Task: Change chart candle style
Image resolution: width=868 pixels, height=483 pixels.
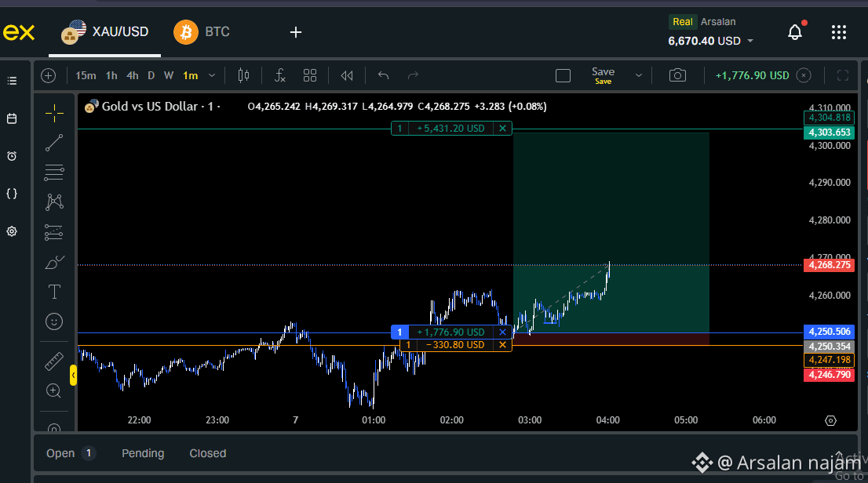Action: pyautogui.click(x=243, y=76)
